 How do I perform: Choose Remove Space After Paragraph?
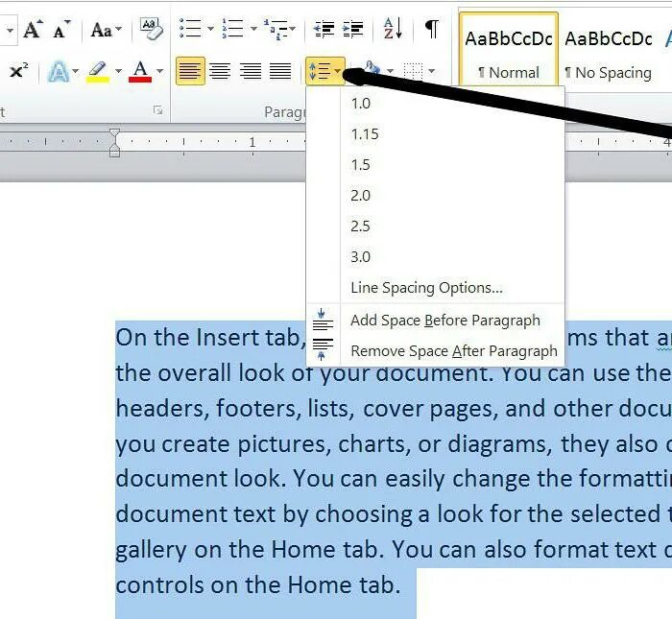[436, 351]
